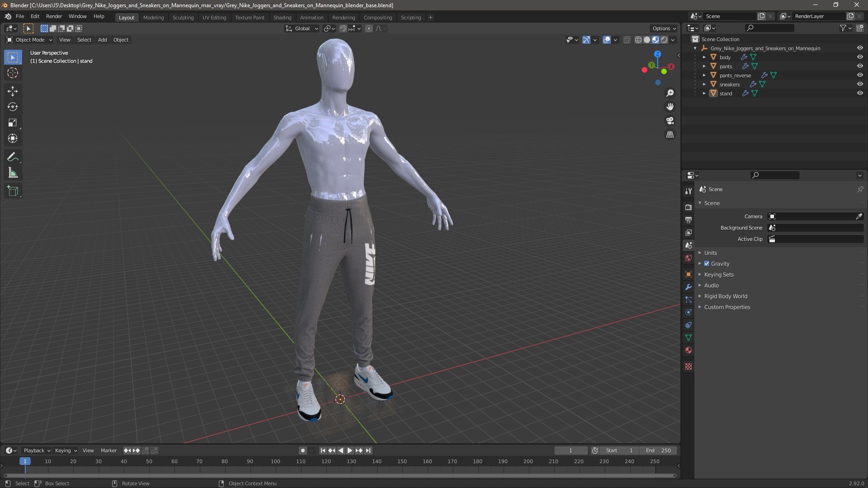Hide the stand object in outliner

tap(860, 94)
